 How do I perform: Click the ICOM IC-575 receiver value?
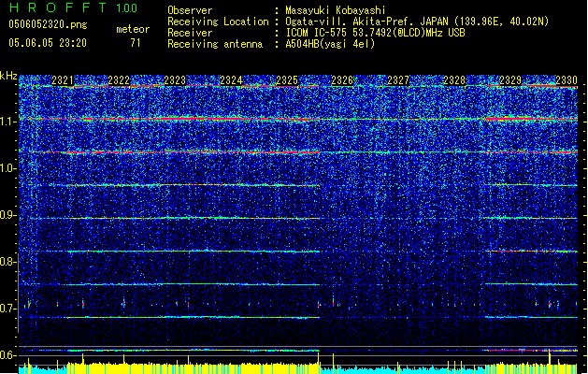click(375, 33)
